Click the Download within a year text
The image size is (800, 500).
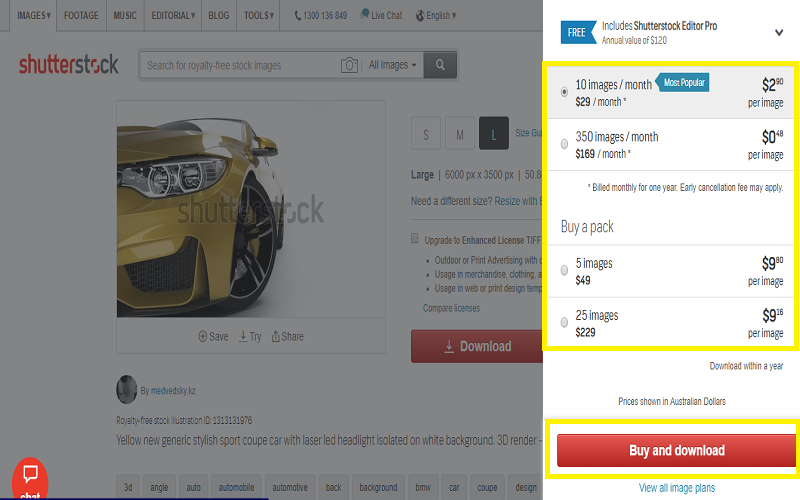(746, 366)
